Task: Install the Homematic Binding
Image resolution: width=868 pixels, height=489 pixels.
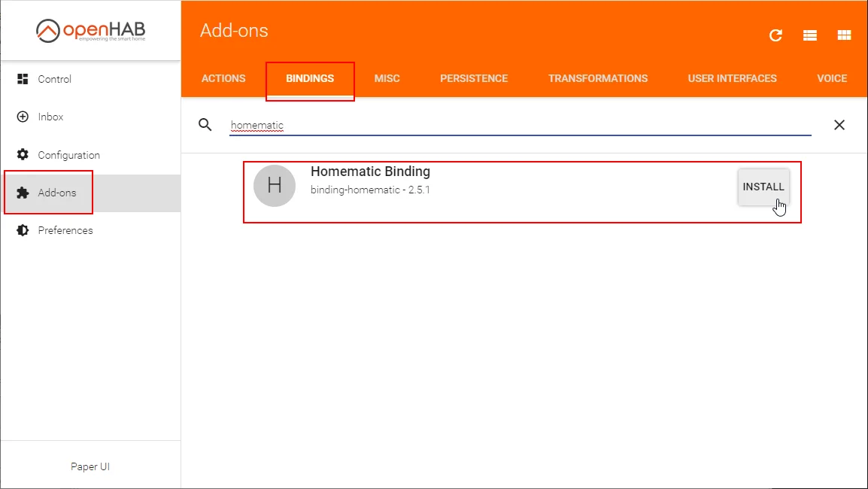Action: (763, 187)
